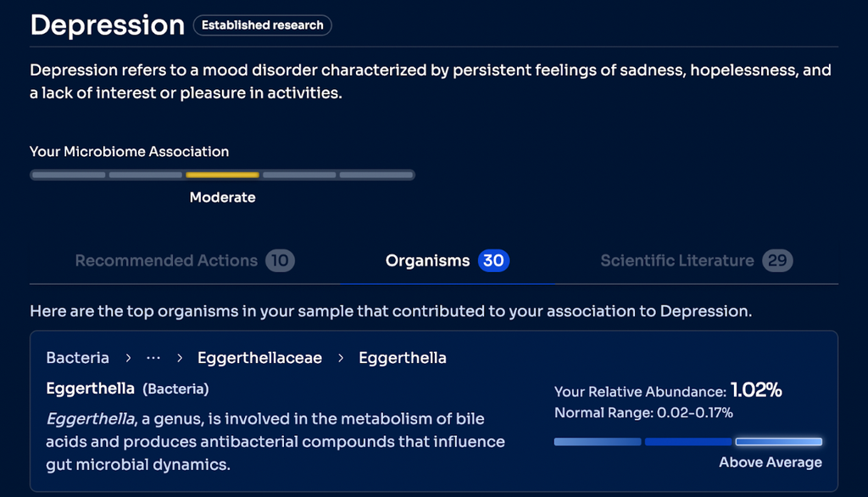Open the Eggerthellaceae breadcrumb link
This screenshot has width=868, height=497.
pos(259,358)
